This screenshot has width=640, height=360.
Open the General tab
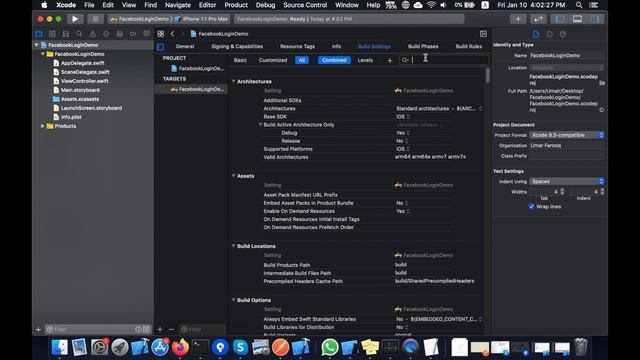(185, 47)
